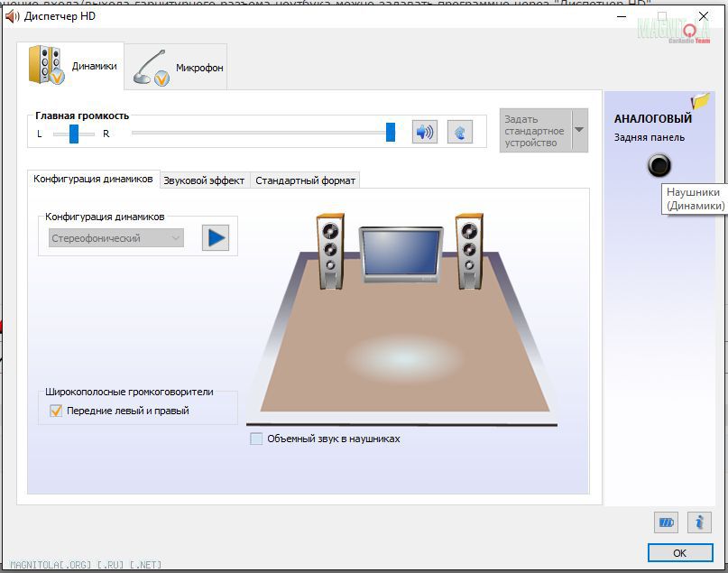Click the Широкополосные громкоговорители label
This screenshot has height=573, width=728.
(129, 392)
